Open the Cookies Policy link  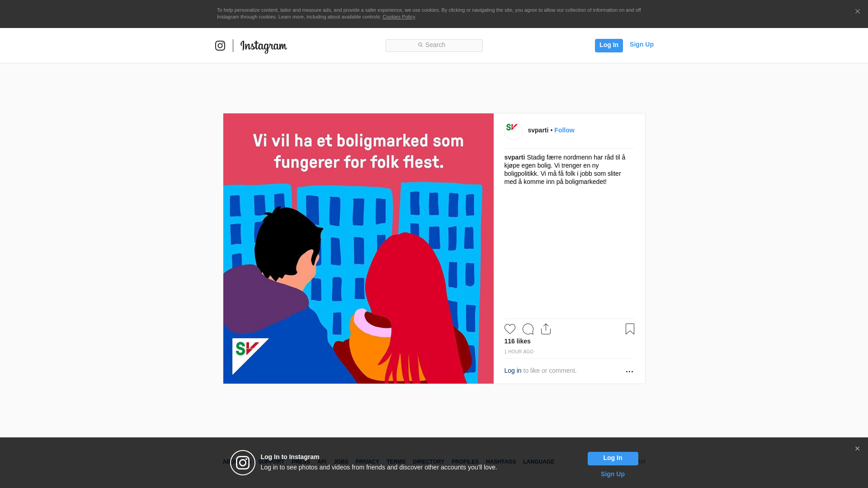[399, 17]
